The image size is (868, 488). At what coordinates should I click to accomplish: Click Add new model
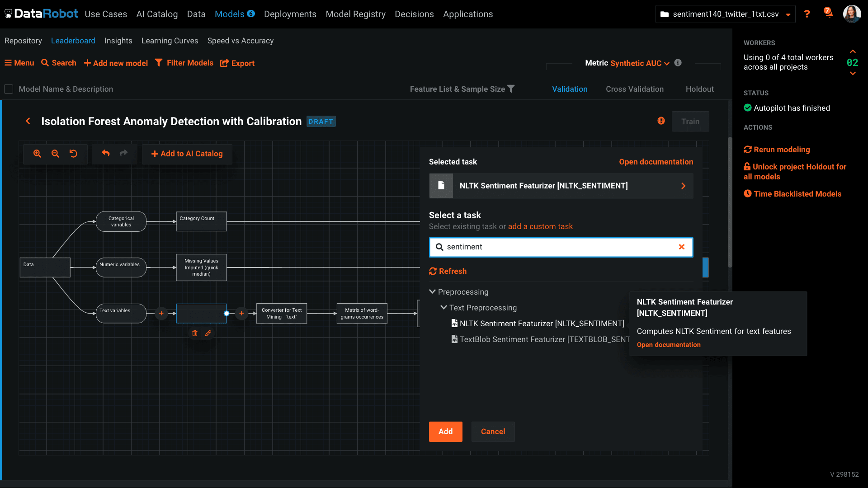[116, 63]
